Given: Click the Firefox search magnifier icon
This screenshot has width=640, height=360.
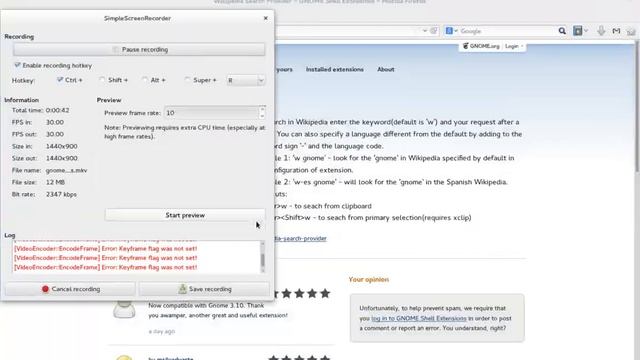Looking at the screenshot, I should [562, 31].
